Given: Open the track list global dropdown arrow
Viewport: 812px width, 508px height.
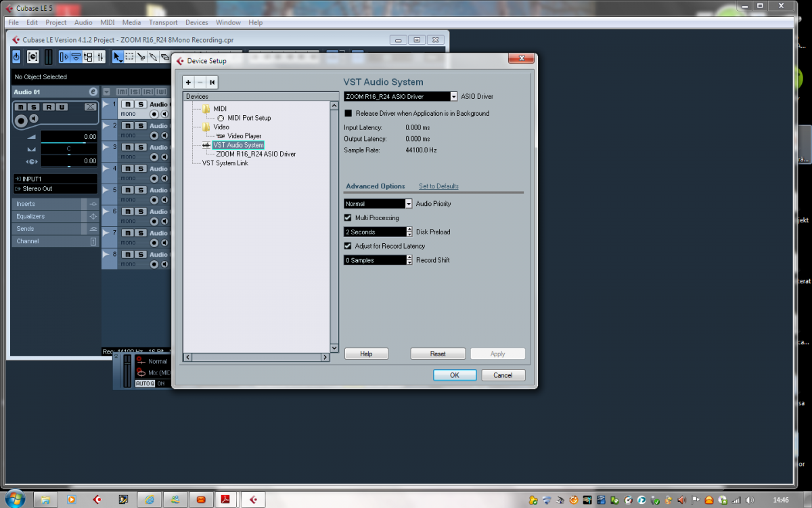Looking at the screenshot, I should tap(106, 91).
